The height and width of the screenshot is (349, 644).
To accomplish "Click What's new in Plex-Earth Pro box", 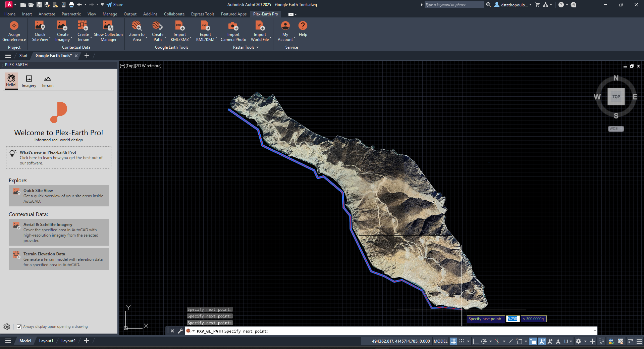I will point(59,157).
